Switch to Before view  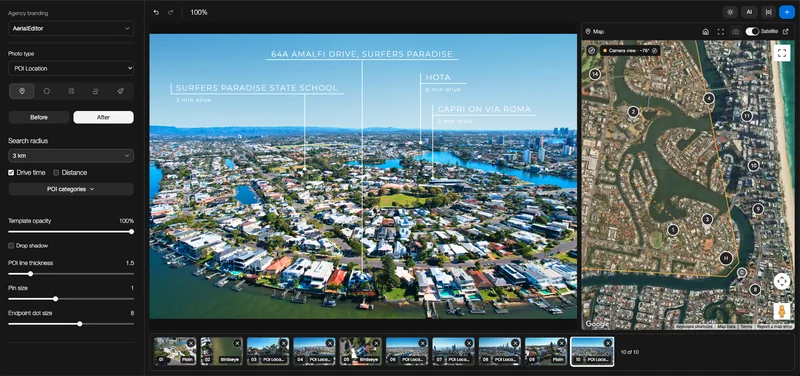pyautogui.click(x=39, y=117)
